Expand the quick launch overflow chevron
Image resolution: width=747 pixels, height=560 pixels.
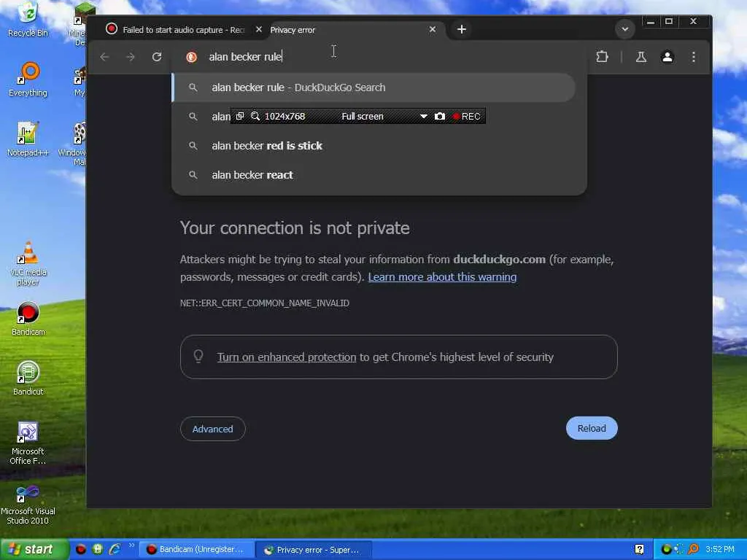(x=131, y=545)
